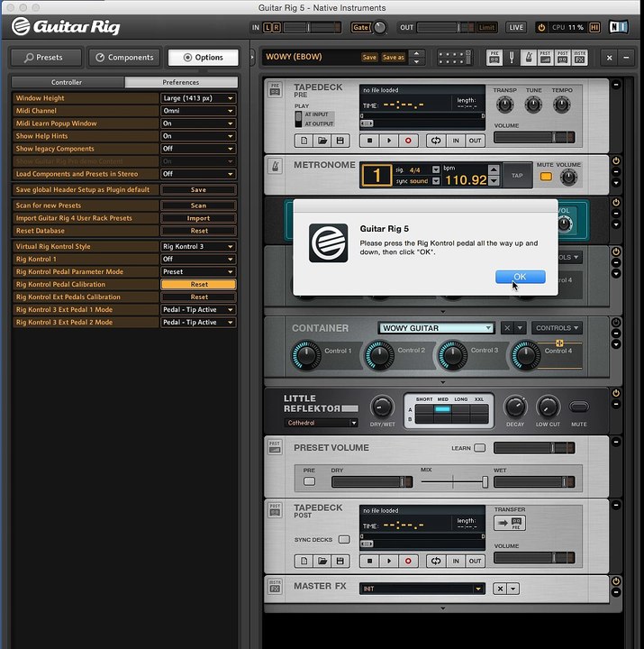Show Preset Volume via toolbar PRST icon
Image resolution: width=644 pixels, height=649 pixels.
[x=546, y=58]
